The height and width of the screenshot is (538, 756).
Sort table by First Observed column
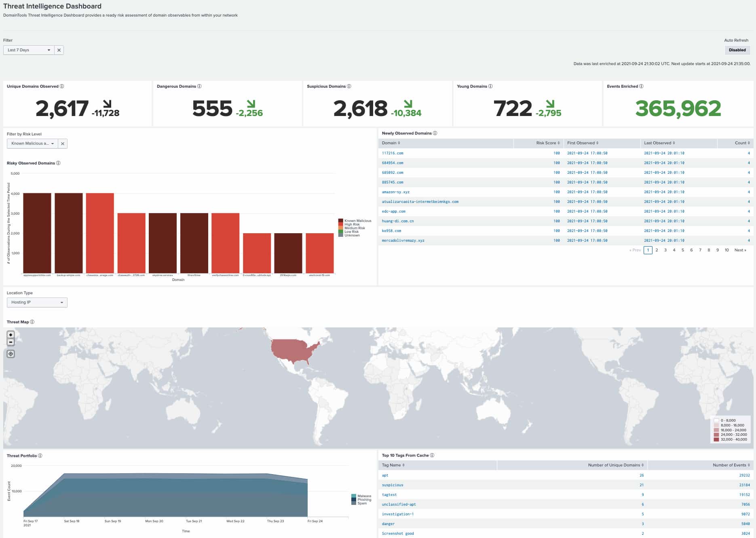(x=583, y=143)
